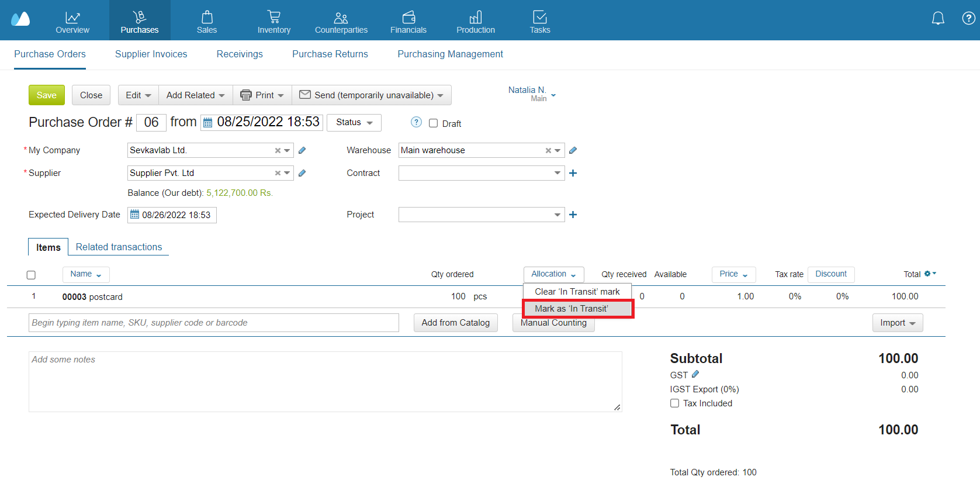Image resolution: width=980 pixels, height=487 pixels.
Task: Select the Items tab
Action: 48,247
